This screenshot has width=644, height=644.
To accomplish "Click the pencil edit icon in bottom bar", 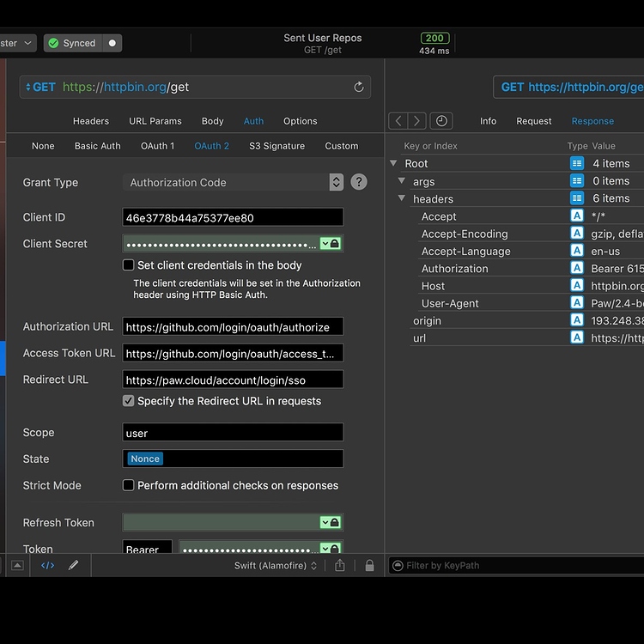I will (73, 566).
